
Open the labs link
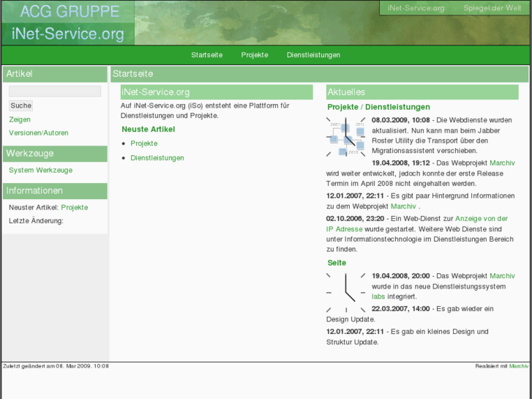(x=378, y=297)
